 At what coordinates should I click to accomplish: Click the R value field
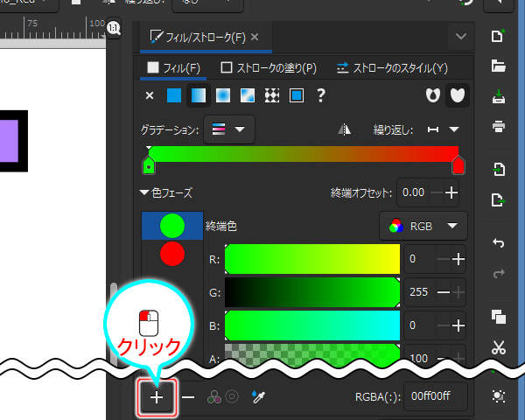[x=420, y=259]
